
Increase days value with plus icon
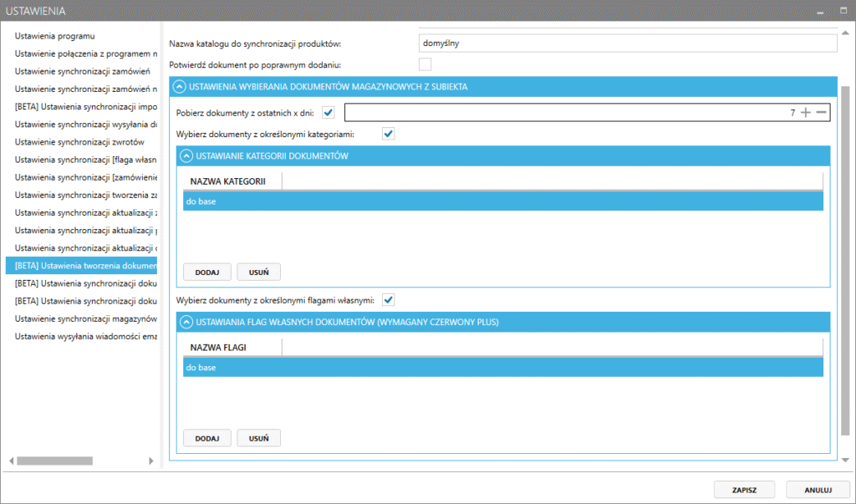pyautogui.click(x=805, y=113)
